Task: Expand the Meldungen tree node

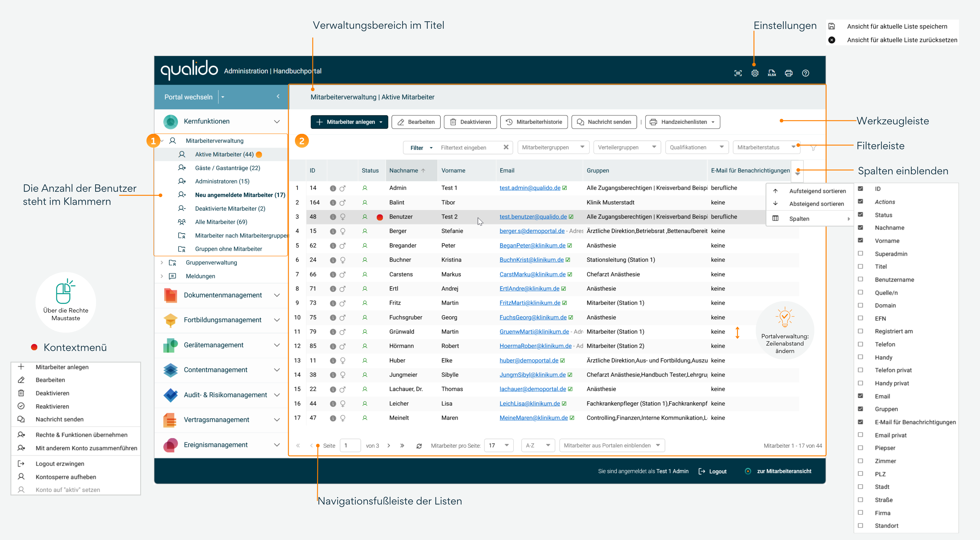Action: pyautogui.click(x=162, y=276)
